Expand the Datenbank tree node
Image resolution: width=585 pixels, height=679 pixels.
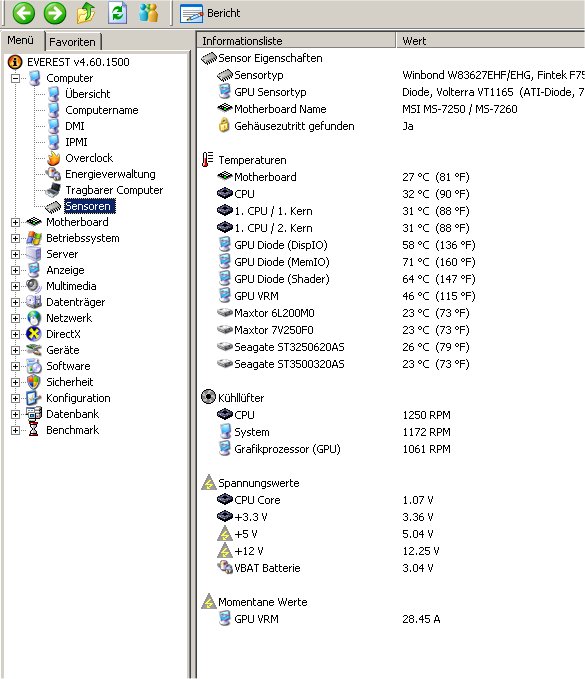point(16,414)
